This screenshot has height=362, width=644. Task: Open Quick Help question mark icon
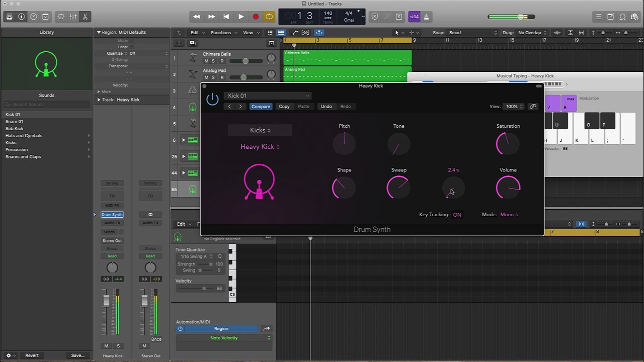click(33, 17)
